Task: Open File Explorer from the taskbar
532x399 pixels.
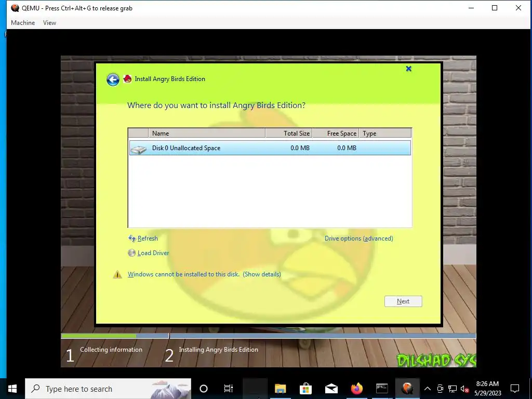Action: pos(280,389)
